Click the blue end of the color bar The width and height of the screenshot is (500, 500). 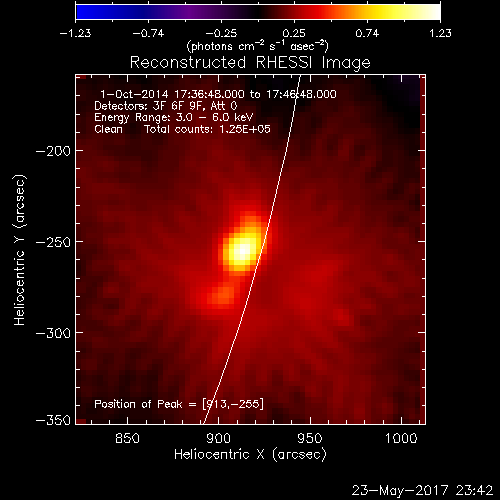[83, 12]
